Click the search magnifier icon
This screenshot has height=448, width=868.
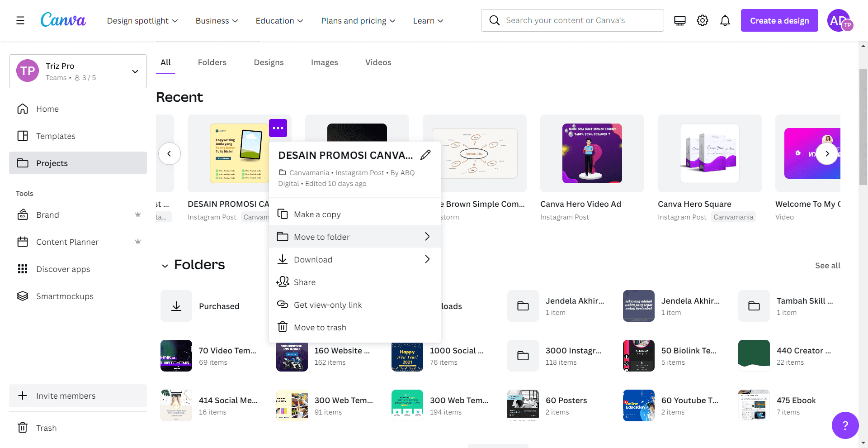[495, 20]
